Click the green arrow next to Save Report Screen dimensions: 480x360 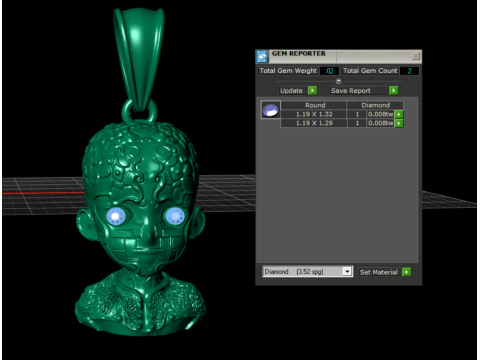pyautogui.click(x=394, y=90)
